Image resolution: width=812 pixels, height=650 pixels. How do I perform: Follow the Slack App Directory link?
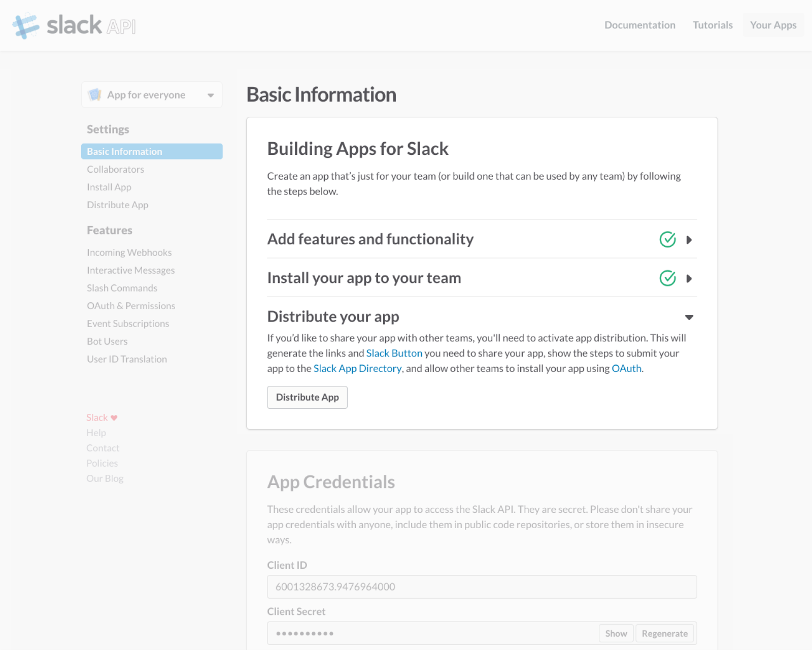(357, 369)
